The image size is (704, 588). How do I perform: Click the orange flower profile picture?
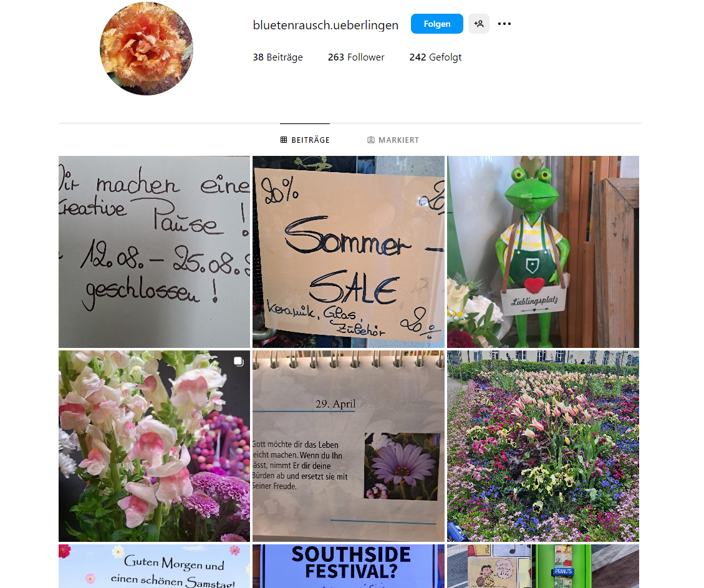click(x=147, y=49)
